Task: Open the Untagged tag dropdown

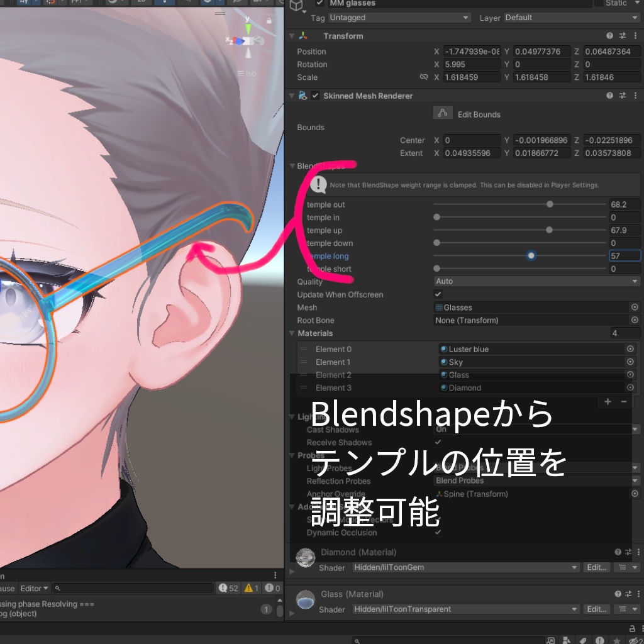Action: click(x=399, y=17)
